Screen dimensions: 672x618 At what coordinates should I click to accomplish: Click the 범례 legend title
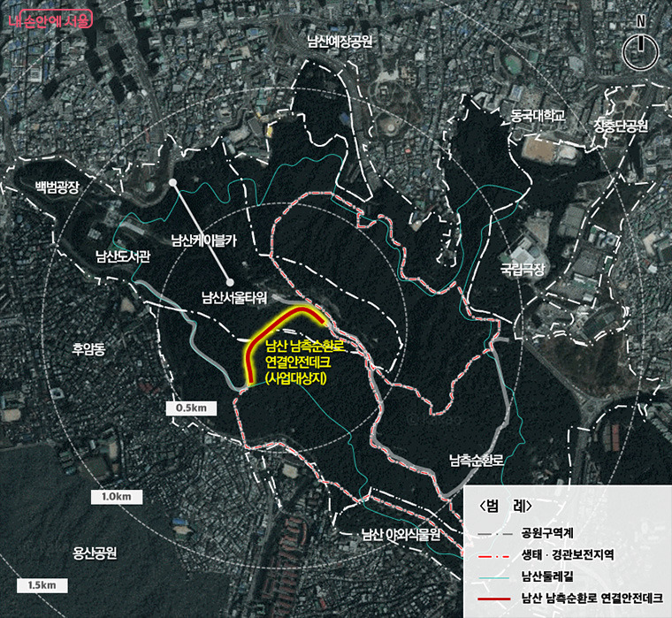pyautogui.click(x=505, y=507)
